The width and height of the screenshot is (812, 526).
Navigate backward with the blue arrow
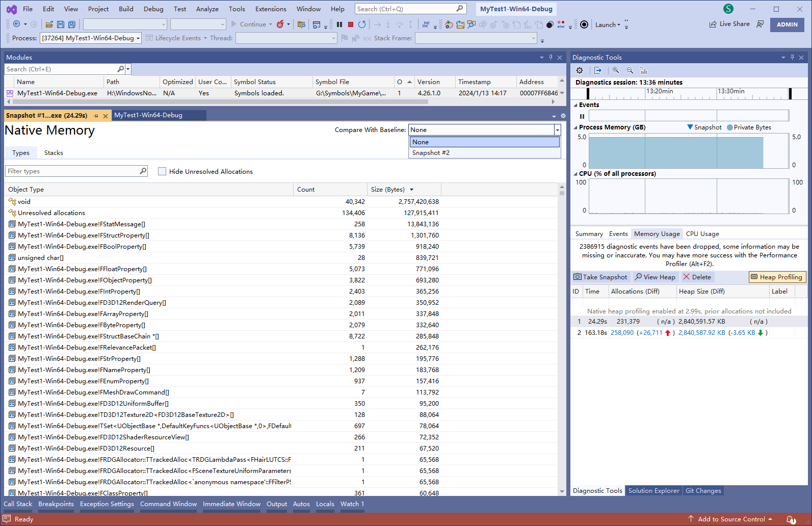[x=17, y=24]
